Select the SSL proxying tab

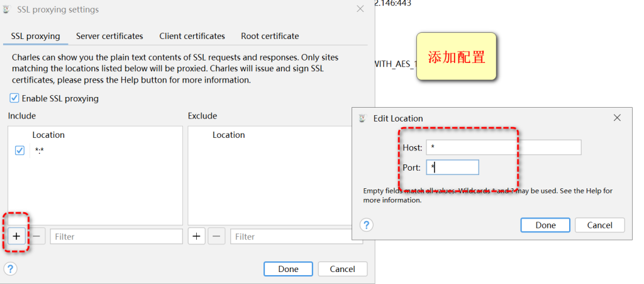pyautogui.click(x=36, y=36)
